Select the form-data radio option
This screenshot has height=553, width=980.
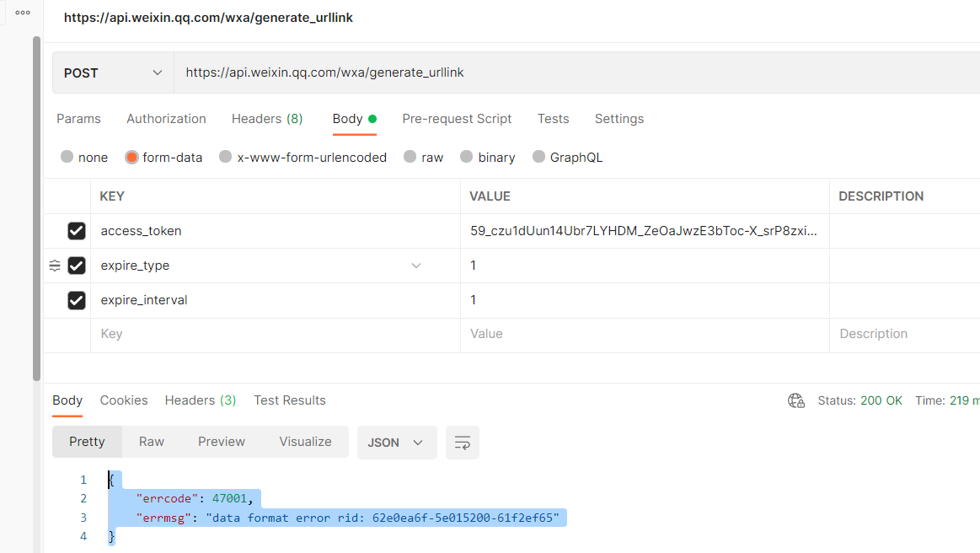(131, 157)
